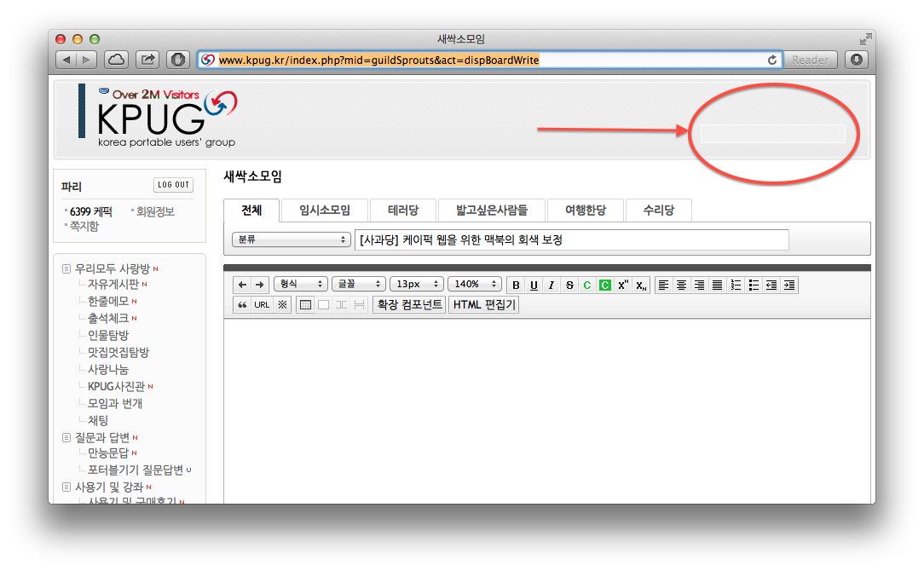Toggle italic formatting in editor

[x=552, y=285]
